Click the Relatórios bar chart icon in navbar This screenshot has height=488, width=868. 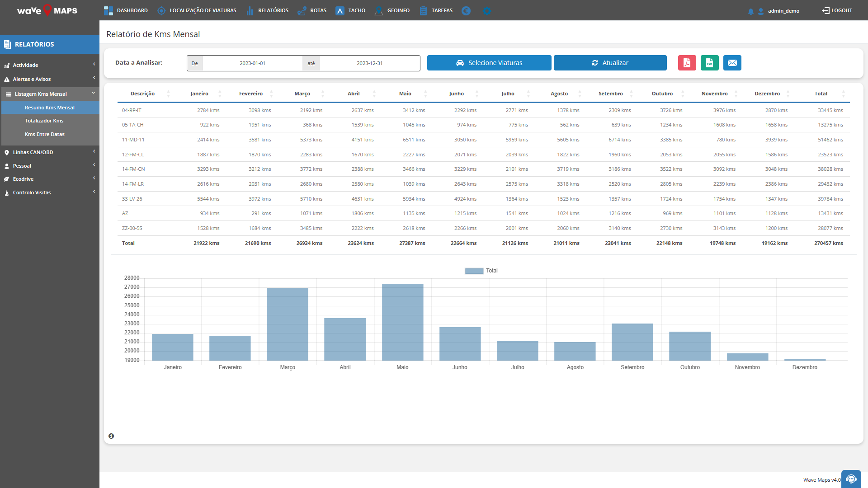[250, 10]
